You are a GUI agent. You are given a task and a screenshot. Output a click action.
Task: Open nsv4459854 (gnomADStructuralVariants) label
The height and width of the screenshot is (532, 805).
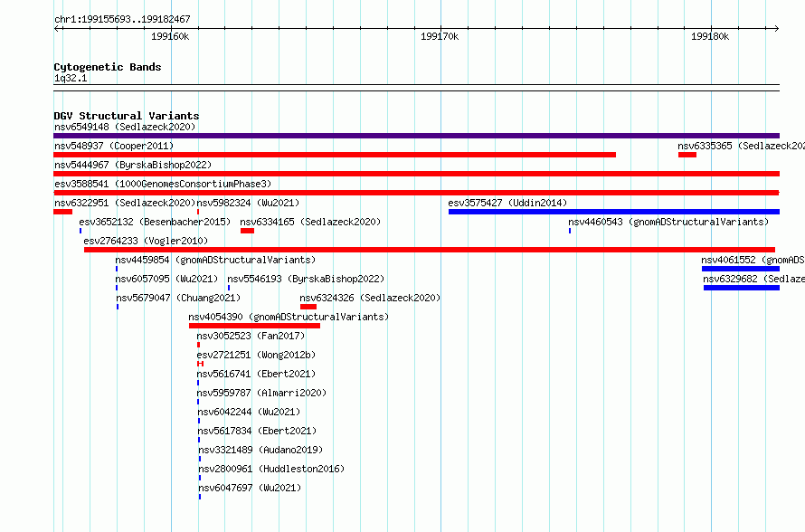click(215, 260)
